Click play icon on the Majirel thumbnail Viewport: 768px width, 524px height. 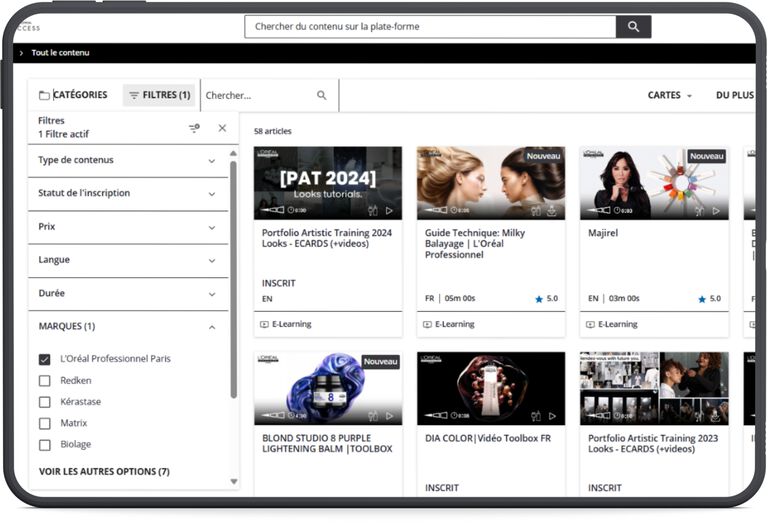click(716, 211)
